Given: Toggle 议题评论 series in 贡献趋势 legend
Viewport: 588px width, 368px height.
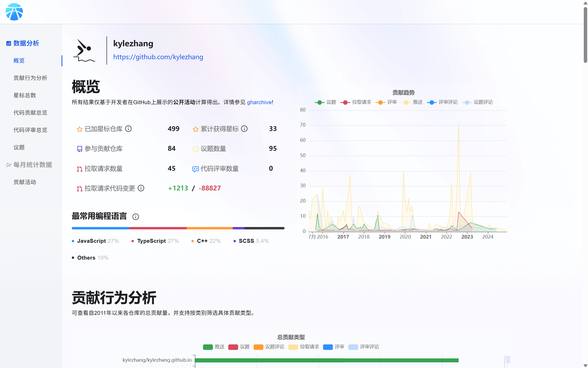Looking at the screenshot, I should tap(477, 102).
